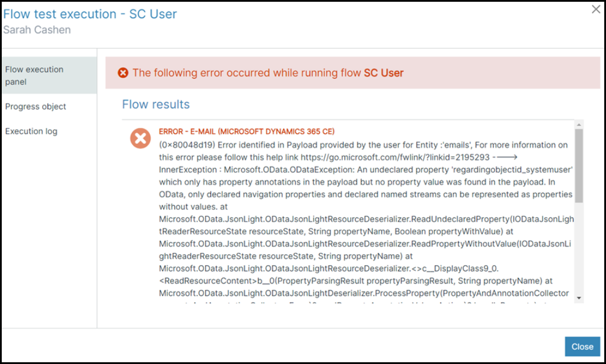
Task: Click the 'Sarah Cashen' subtitle
Action: click(x=37, y=30)
